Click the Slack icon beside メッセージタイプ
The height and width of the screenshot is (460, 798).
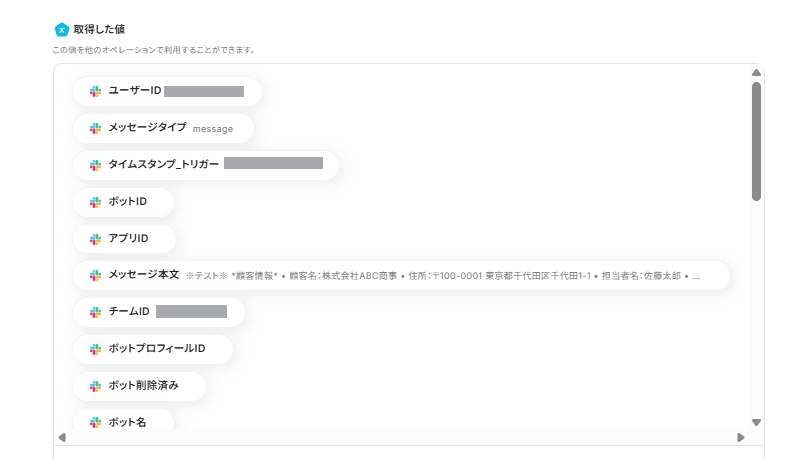coord(96,128)
